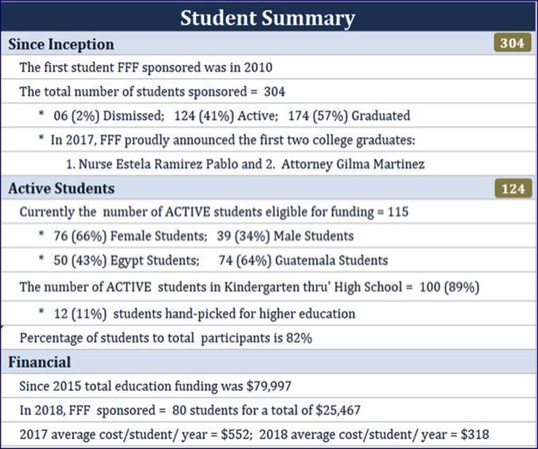Click the Dismissed, Active, Graduated breakdown line
Viewport: 538px width, 449px height.
(268, 116)
